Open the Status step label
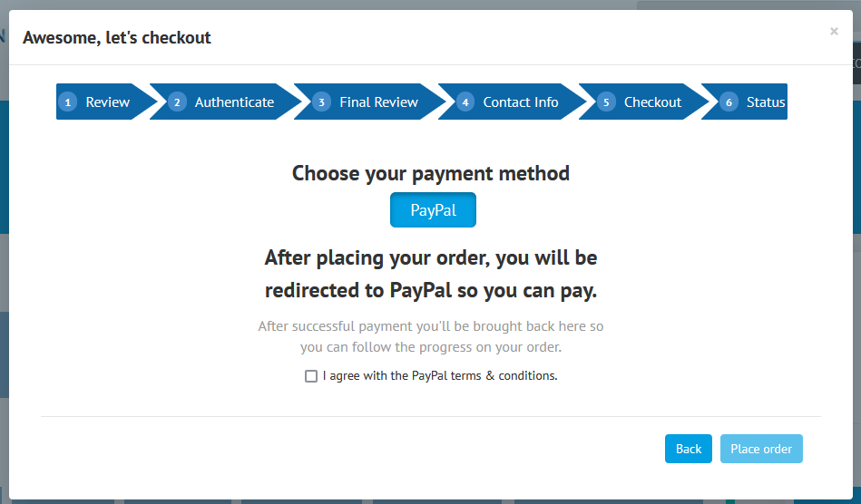This screenshot has width=861, height=504. click(766, 102)
